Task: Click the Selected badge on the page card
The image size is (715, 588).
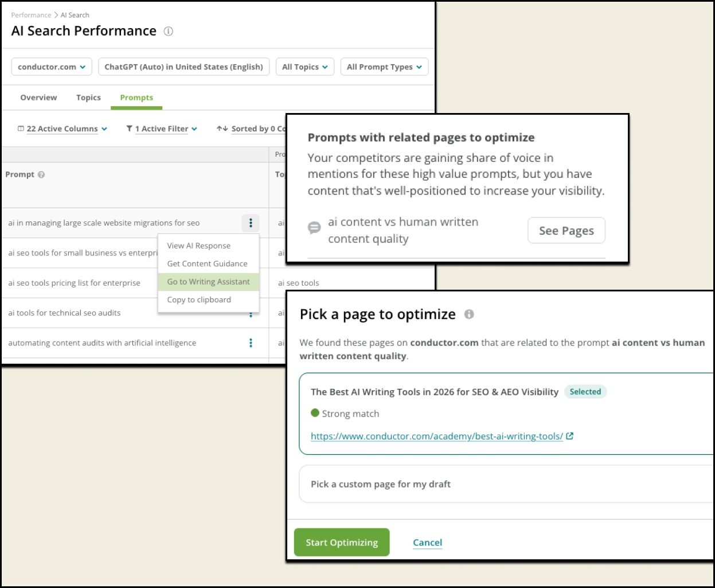Action: (x=585, y=392)
